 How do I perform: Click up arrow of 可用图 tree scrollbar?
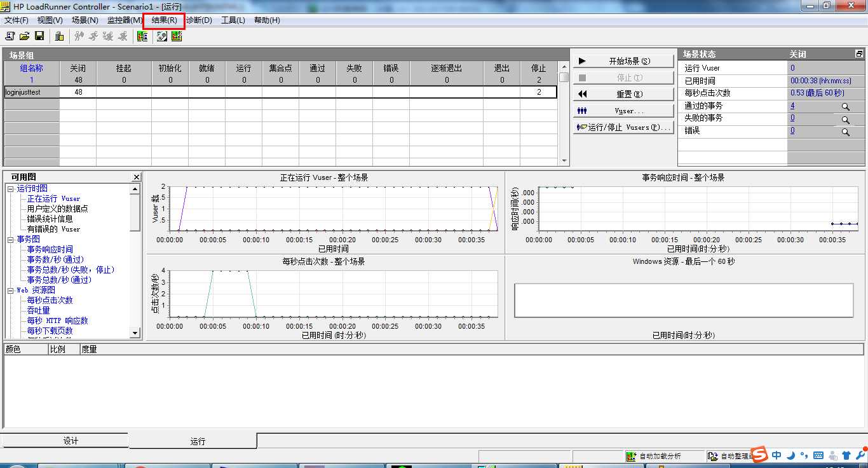point(135,189)
